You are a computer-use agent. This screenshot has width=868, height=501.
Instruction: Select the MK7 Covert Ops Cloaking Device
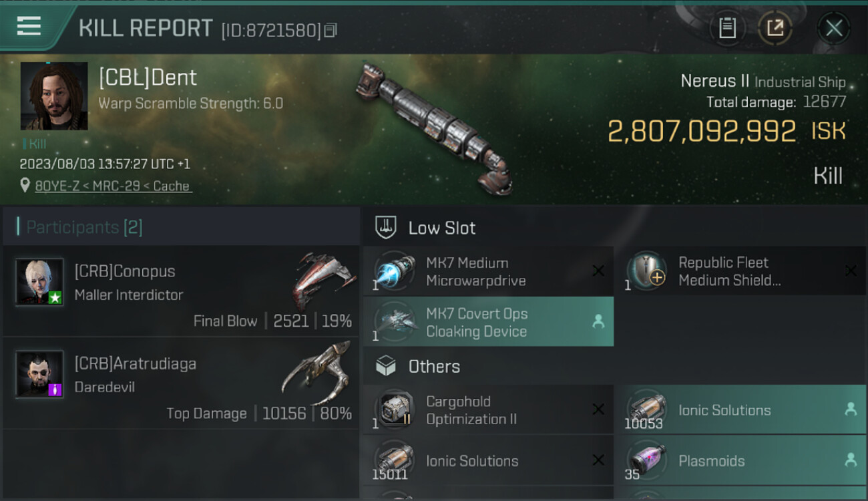[488, 322]
